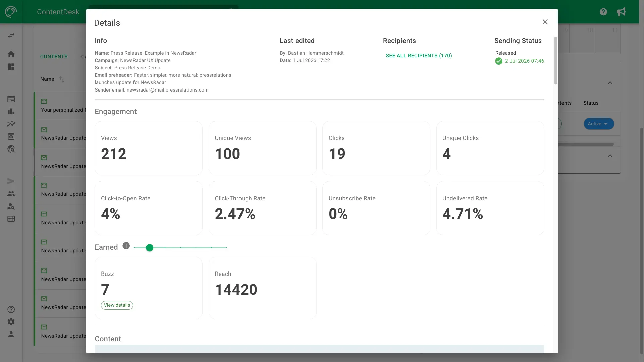Click the ContentDesk title text
Screen dimensions: 644x362
[58, 12]
